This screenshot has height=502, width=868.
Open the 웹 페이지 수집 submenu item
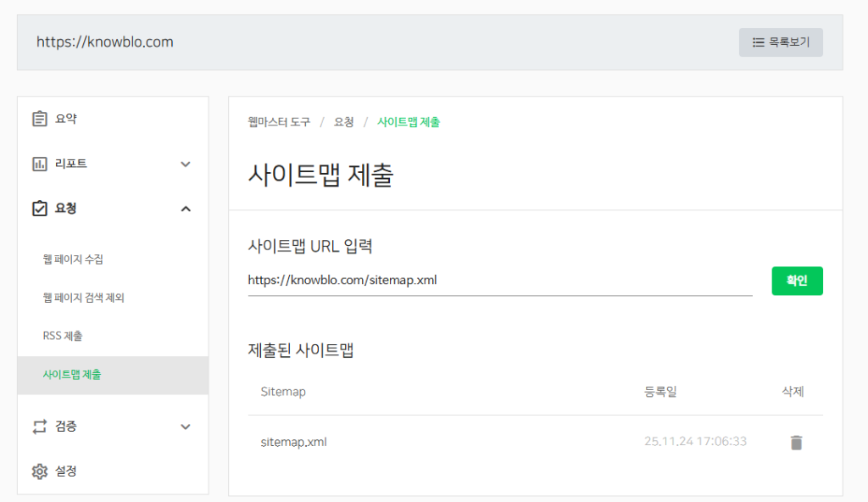coord(73,259)
